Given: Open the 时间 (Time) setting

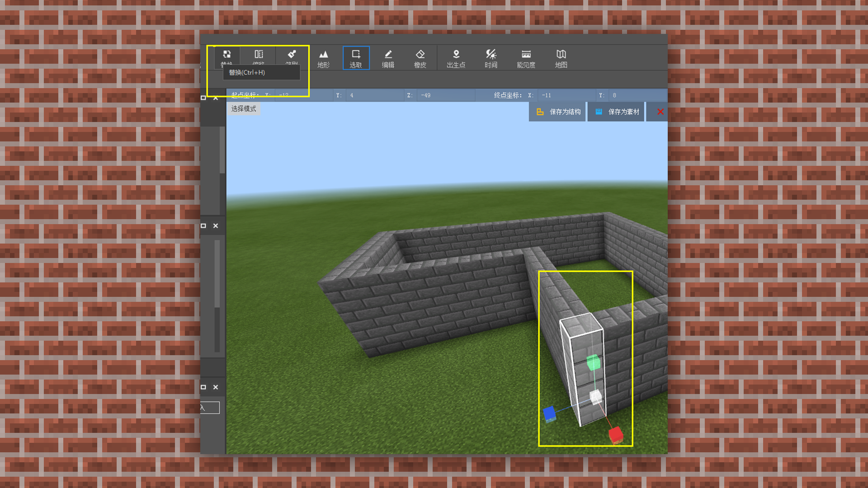Looking at the screenshot, I should pos(491,58).
